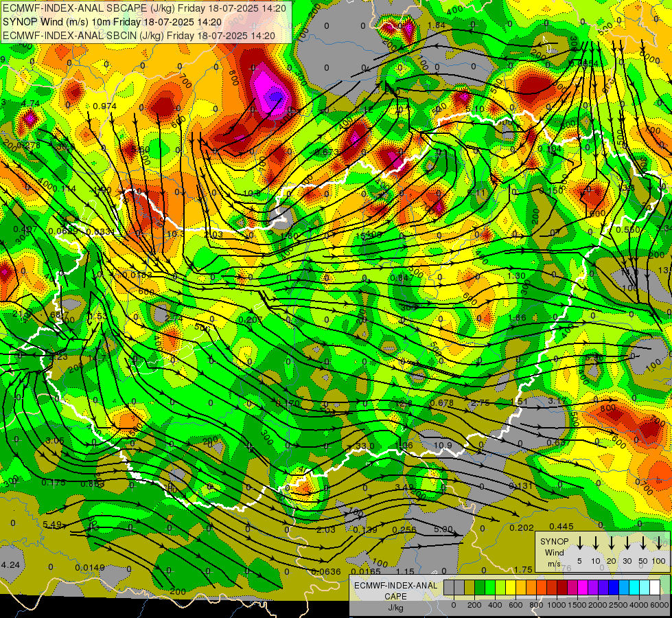Click the 0.207 station value on the map
672x618 pixels.
click(x=251, y=319)
